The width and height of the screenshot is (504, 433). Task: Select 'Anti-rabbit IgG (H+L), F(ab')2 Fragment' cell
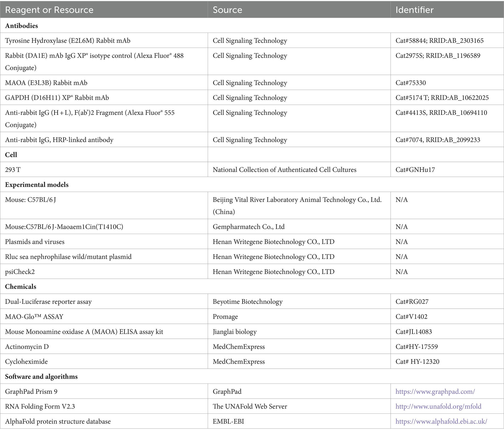[x=90, y=118]
